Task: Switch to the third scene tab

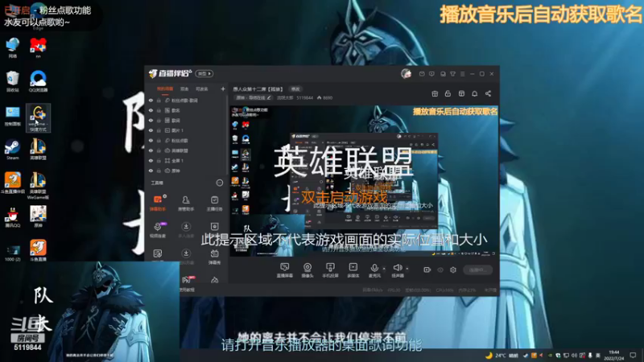Action: (x=202, y=89)
